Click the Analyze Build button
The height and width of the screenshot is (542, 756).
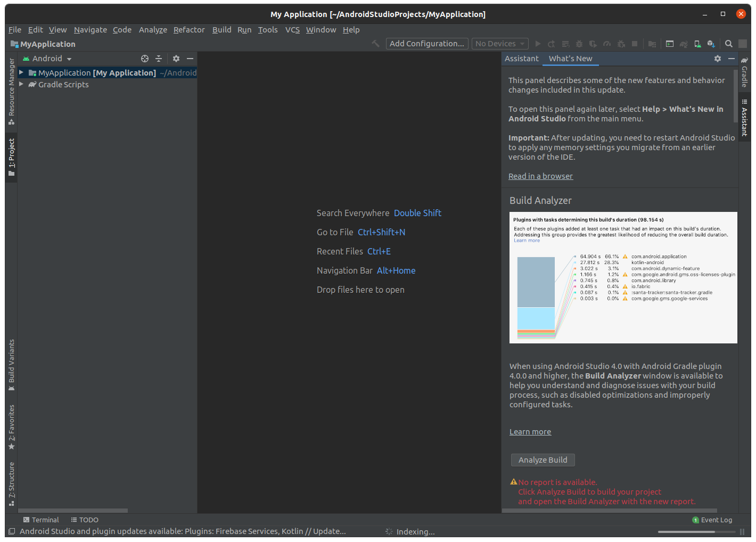[x=543, y=460]
